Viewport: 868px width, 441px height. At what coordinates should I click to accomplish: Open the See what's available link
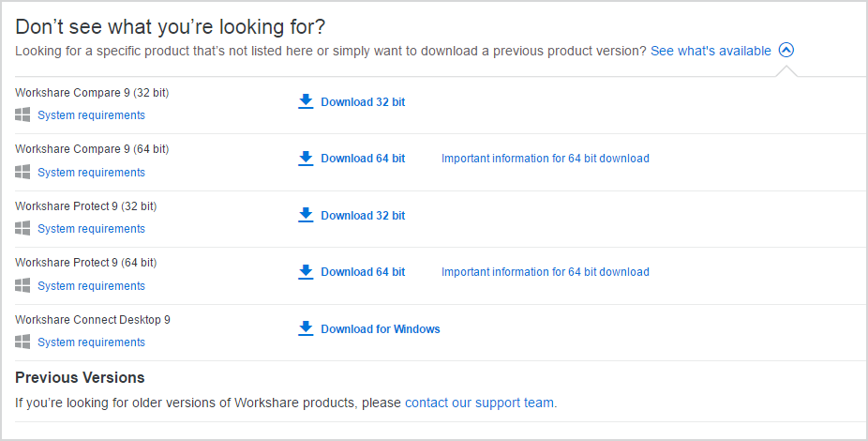click(711, 51)
